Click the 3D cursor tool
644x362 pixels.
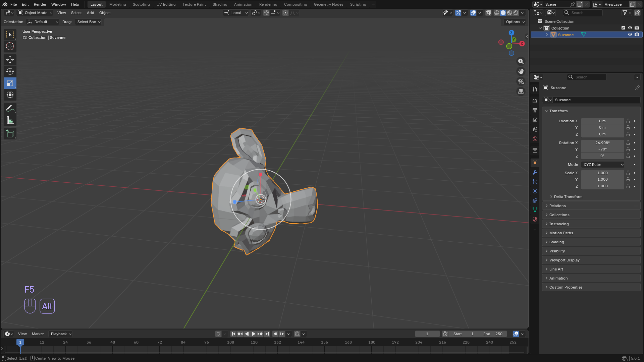[x=10, y=46]
